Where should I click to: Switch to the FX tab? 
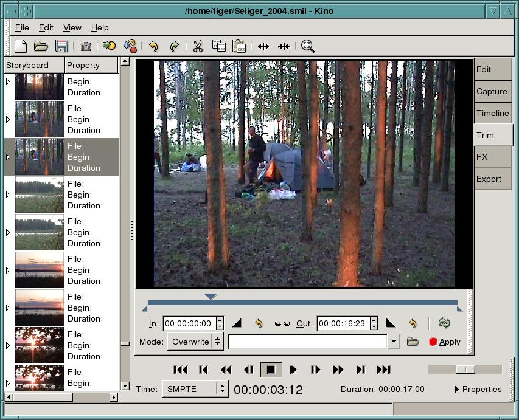point(492,157)
